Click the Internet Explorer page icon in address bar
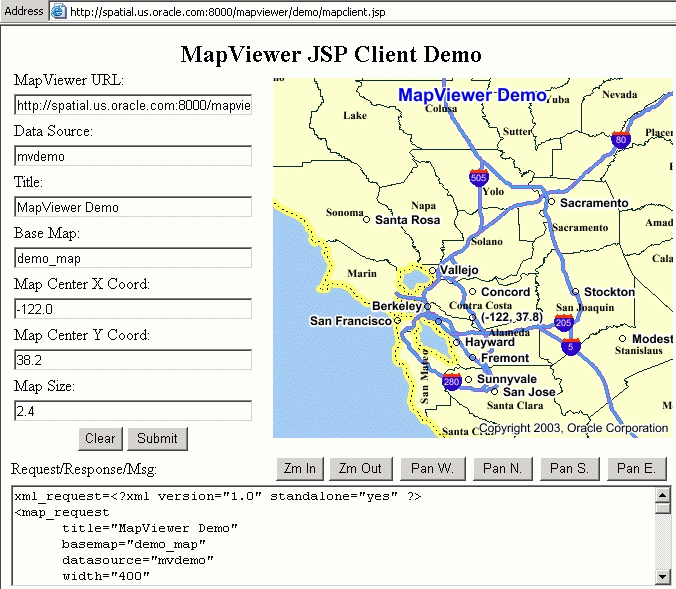 (x=58, y=12)
